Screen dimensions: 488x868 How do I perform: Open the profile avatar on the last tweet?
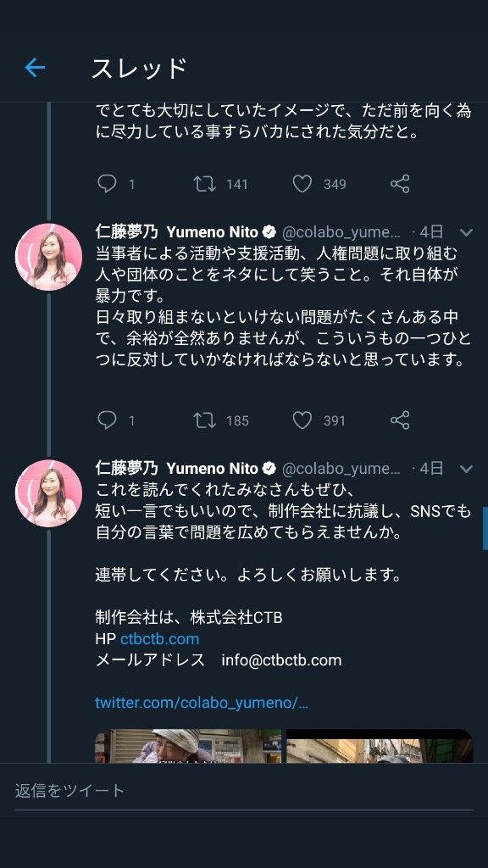pos(48,492)
